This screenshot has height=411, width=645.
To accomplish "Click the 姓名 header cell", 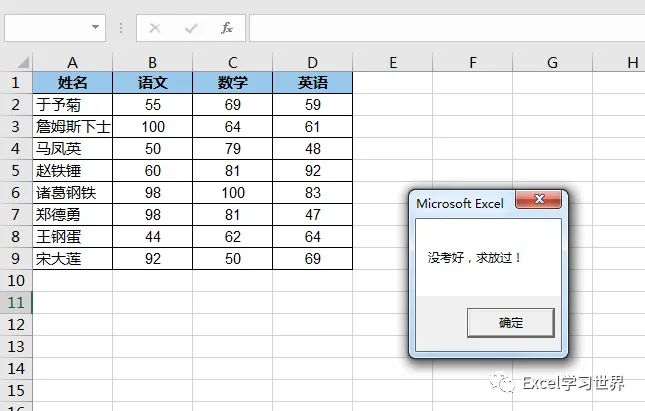I will pos(72,83).
